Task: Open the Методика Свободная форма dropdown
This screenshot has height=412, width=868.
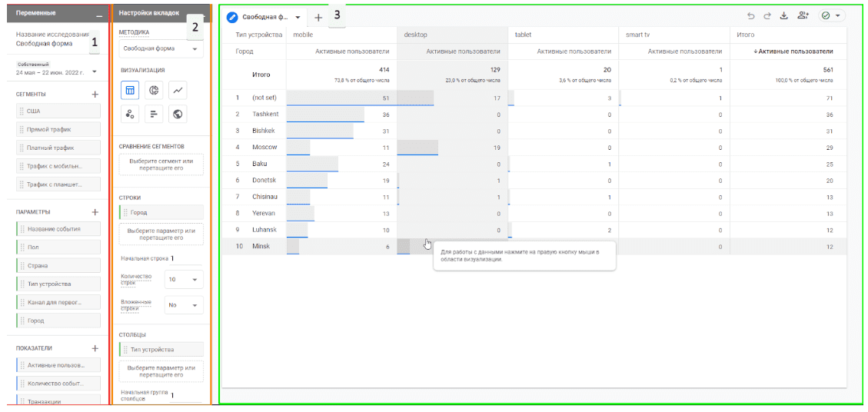Action: click(x=161, y=48)
